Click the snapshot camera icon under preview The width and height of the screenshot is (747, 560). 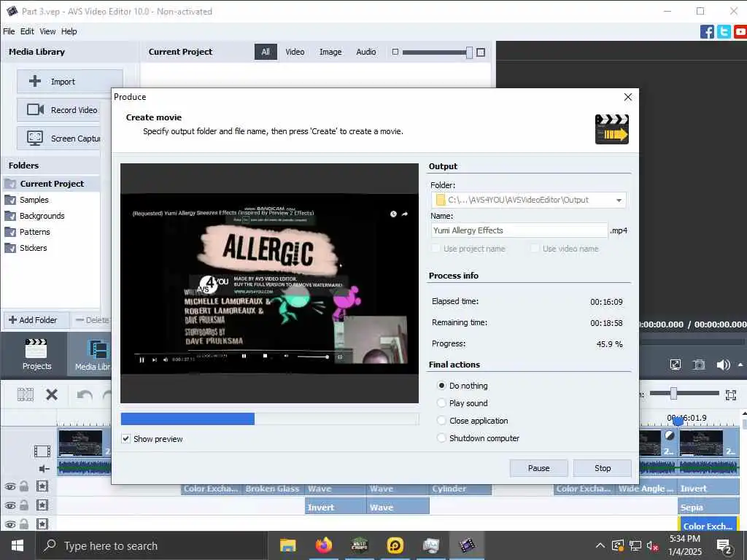(699, 365)
